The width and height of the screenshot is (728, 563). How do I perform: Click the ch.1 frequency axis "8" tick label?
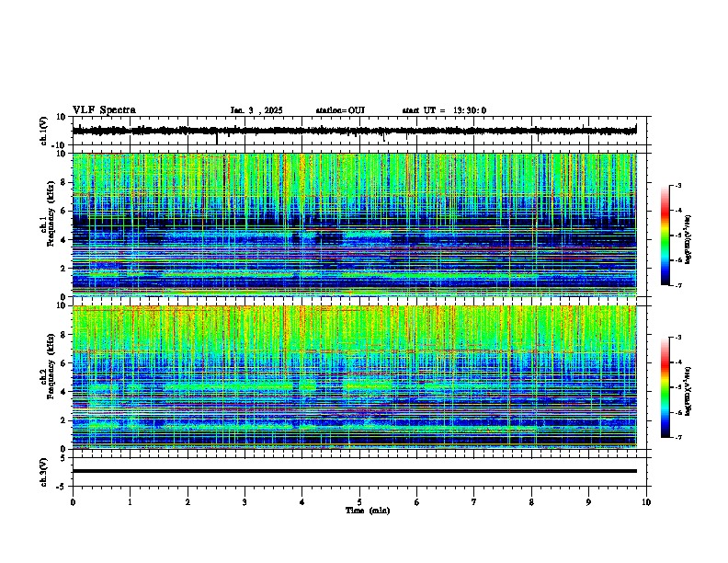[63, 182]
